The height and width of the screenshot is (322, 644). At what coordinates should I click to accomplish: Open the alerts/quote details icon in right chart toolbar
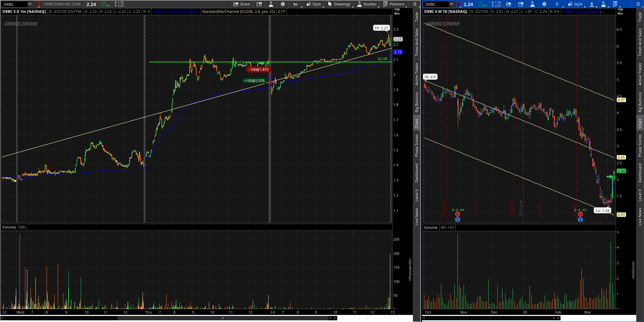click(521, 4)
